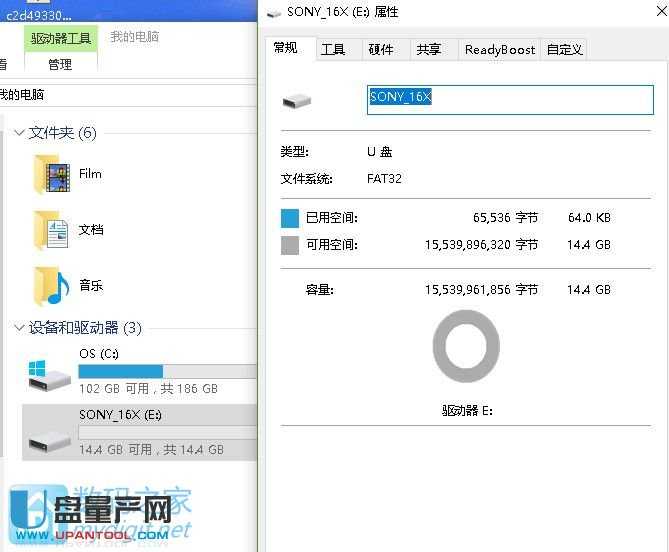The height and width of the screenshot is (552, 669).
Task: Open the 音乐 music folder icon
Action: click(x=51, y=286)
